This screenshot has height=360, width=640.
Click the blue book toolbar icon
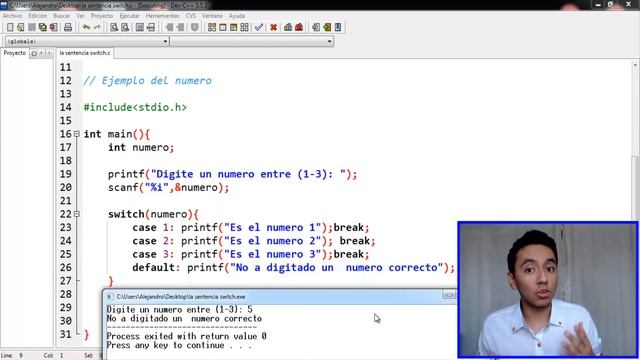pos(338,27)
